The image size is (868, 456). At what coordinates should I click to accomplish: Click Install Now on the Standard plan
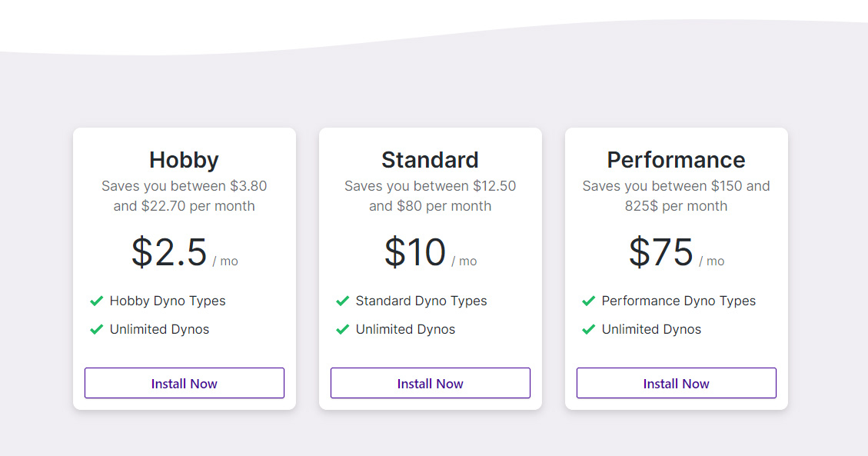click(x=430, y=383)
